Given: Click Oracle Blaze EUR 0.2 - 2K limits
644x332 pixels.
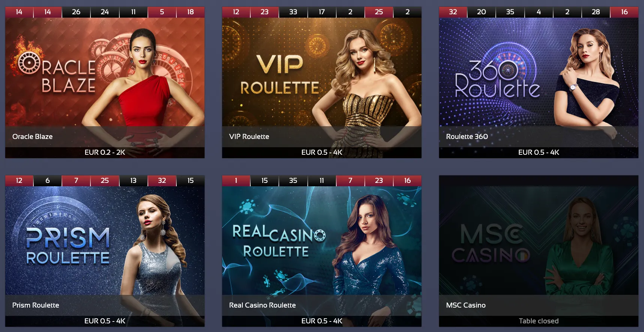Looking at the screenshot, I should pos(105,152).
